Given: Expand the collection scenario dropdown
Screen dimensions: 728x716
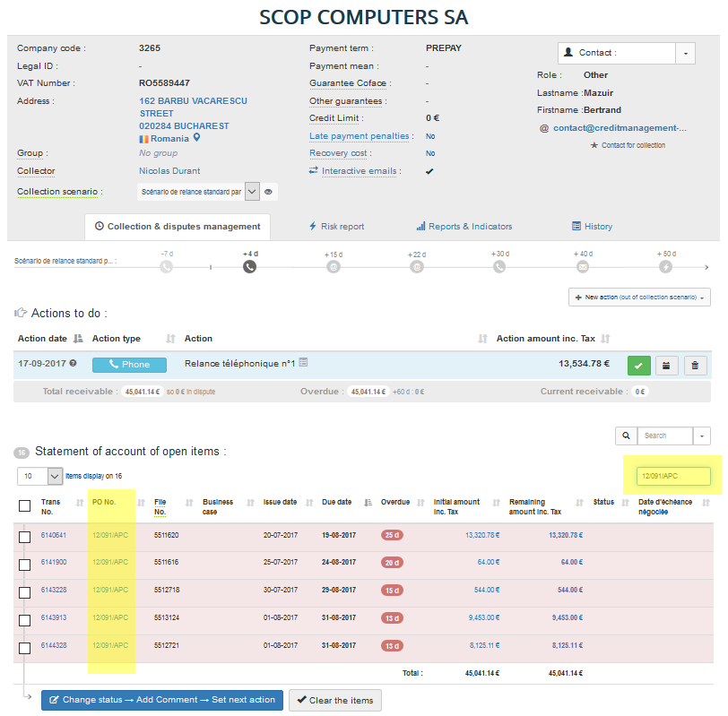Looking at the screenshot, I should click(x=252, y=192).
